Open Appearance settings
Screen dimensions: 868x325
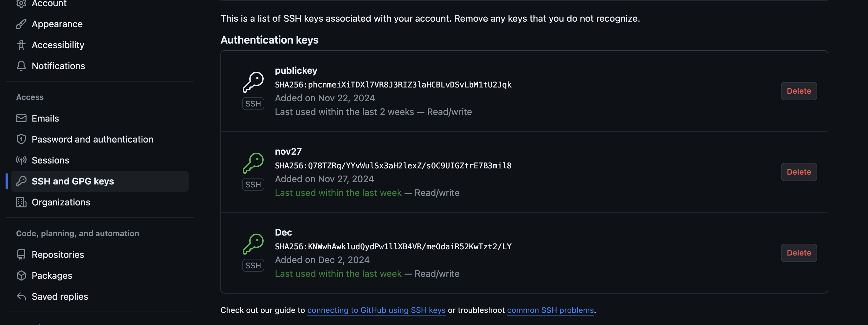point(100,24)
